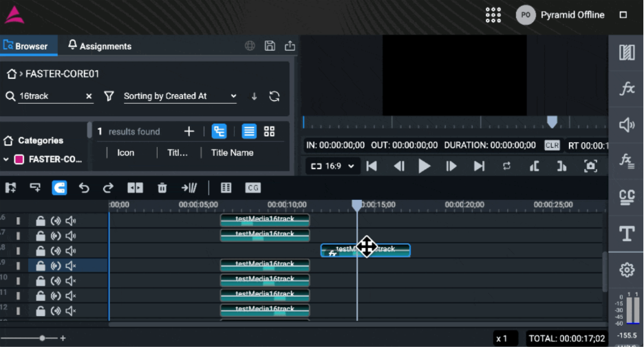Refresh the browser results
Viewport: 644px width, 347px height.
tap(275, 96)
